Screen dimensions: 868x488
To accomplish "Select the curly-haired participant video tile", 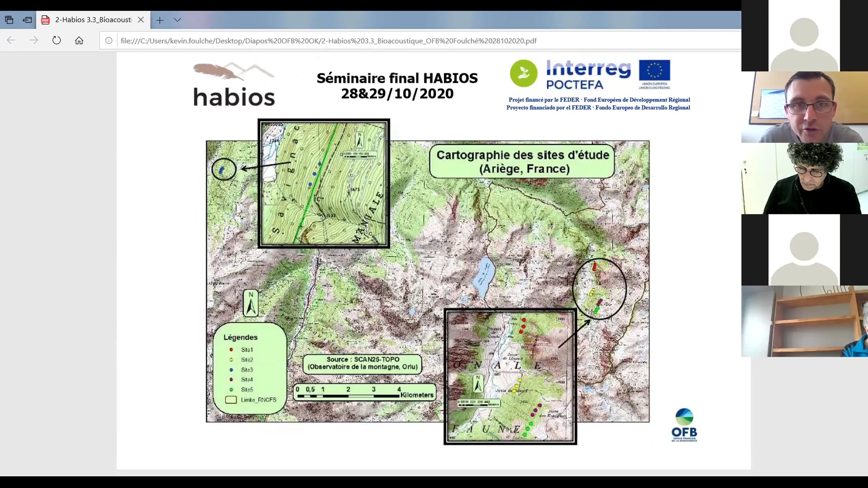I will tap(804, 178).
